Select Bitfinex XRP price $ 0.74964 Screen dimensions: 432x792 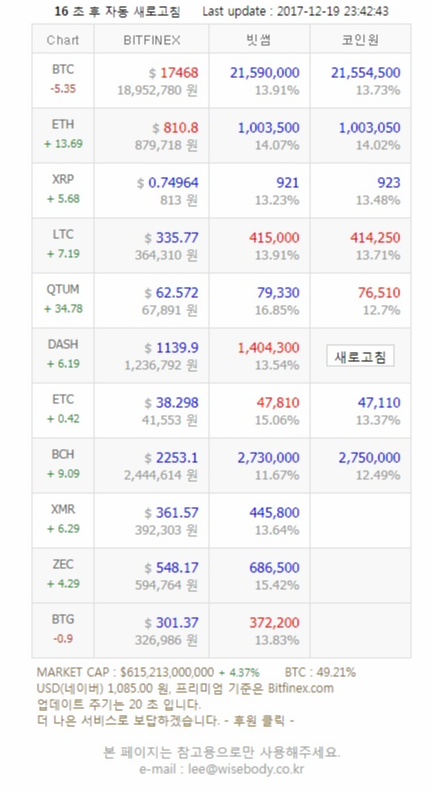(167, 183)
